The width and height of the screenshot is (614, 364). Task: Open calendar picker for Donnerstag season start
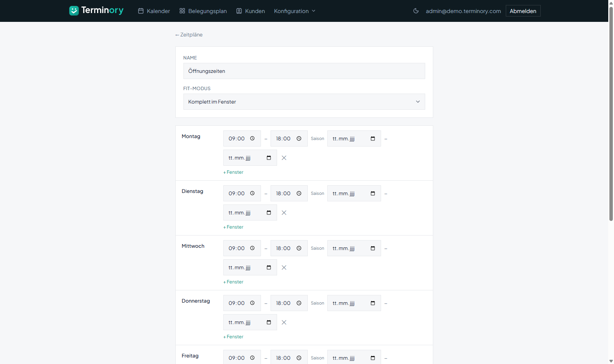pyautogui.click(x=373, y=303)
